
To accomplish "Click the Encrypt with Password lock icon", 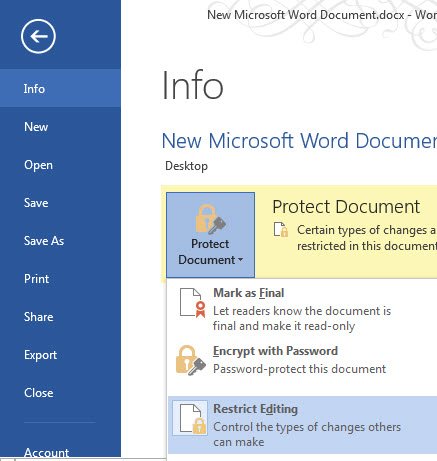I will coord(191,361).
